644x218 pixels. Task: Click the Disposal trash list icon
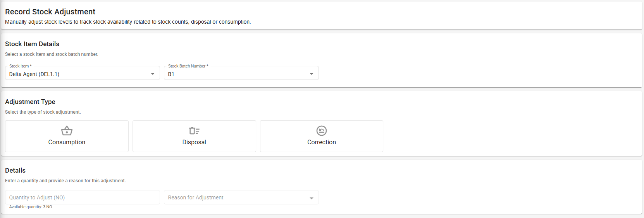pyautogui.click(x=194, y=131)
